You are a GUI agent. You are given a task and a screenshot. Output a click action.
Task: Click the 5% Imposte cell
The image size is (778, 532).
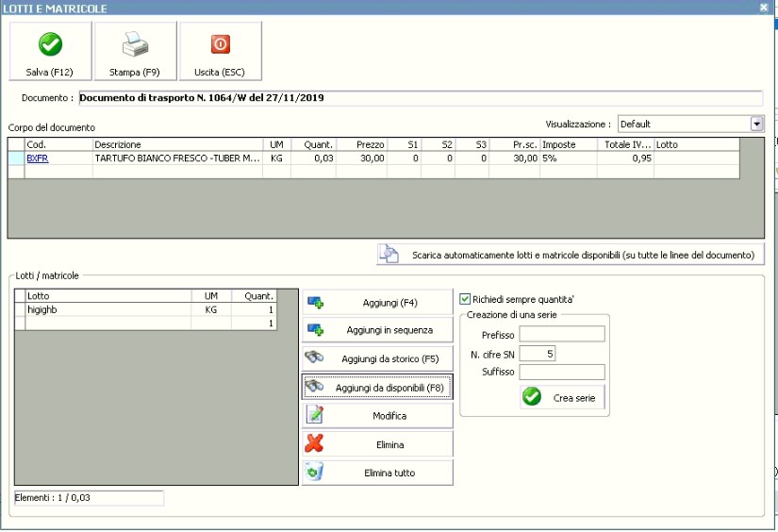coord(569,158)
